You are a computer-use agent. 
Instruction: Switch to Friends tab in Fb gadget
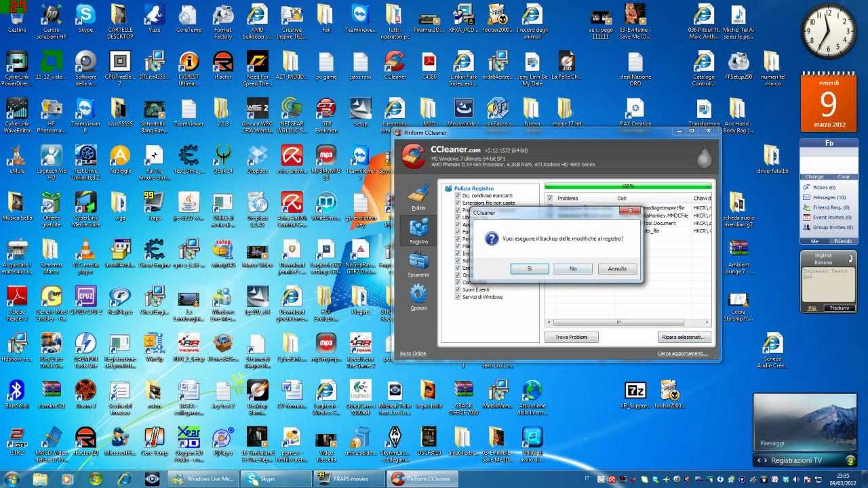point(842,241)
